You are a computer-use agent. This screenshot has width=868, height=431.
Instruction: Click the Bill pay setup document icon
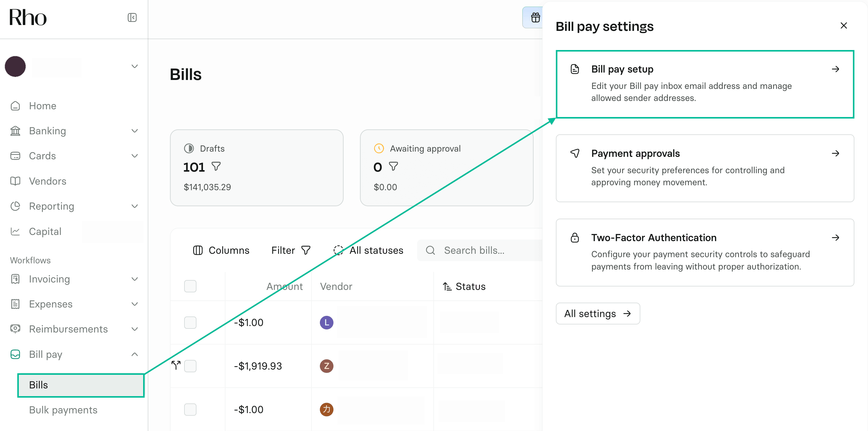coord(575,69)
